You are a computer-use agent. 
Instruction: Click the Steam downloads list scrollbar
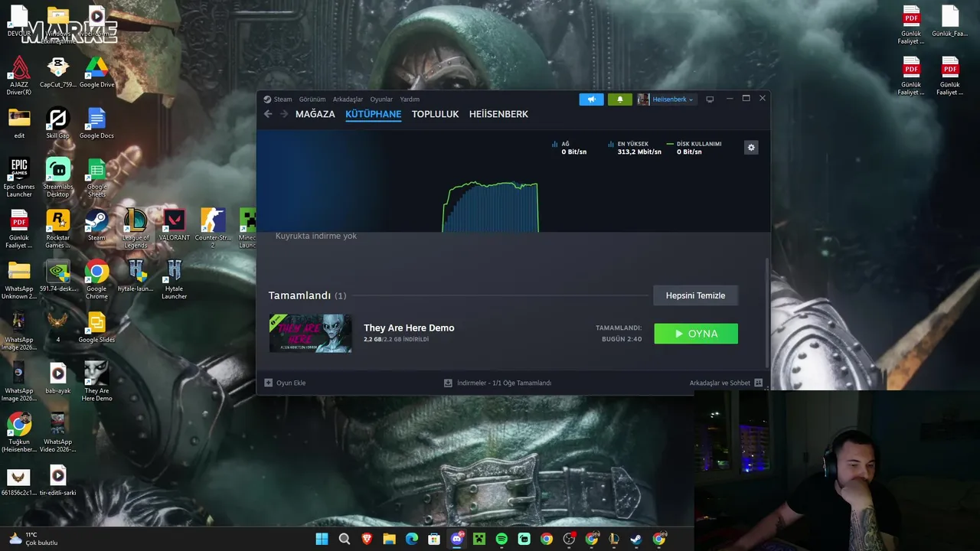pos(766,312)
